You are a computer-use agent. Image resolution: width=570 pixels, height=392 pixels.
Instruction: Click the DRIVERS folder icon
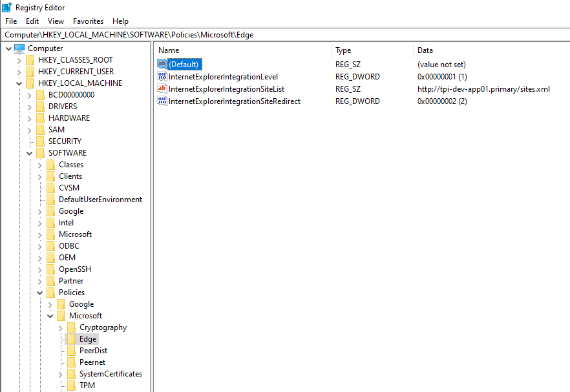click(40, 107)
